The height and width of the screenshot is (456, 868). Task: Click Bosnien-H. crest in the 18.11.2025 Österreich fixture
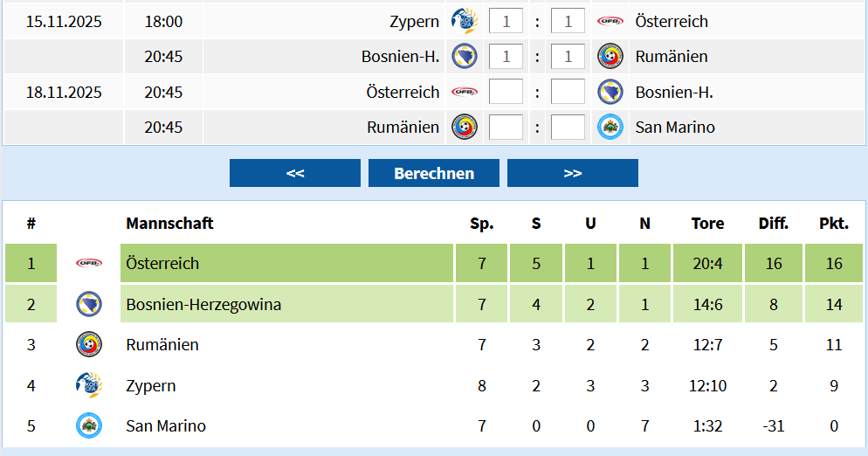point(610,92)
